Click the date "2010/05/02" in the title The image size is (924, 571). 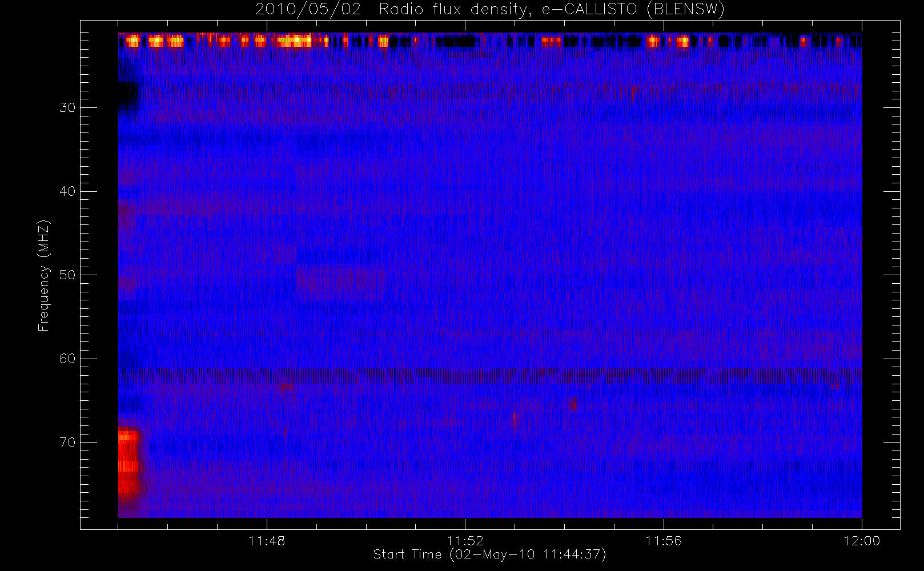coord(308,10)
